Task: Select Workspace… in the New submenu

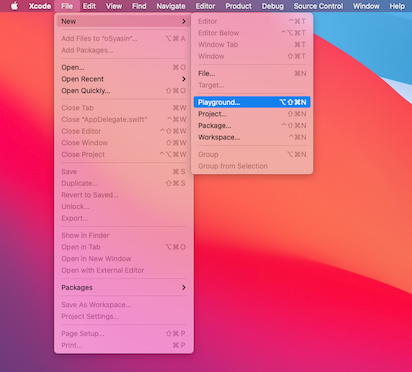Action: click(x=252, y=137)
